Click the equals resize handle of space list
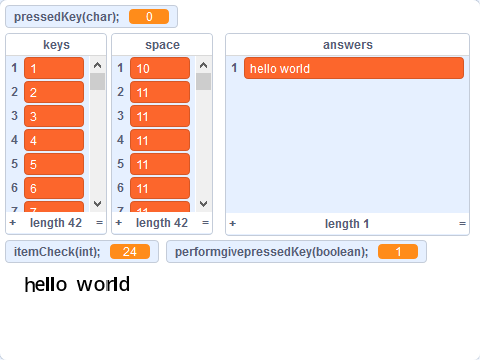This screenshot has width=480, height=360. (205, 223)
